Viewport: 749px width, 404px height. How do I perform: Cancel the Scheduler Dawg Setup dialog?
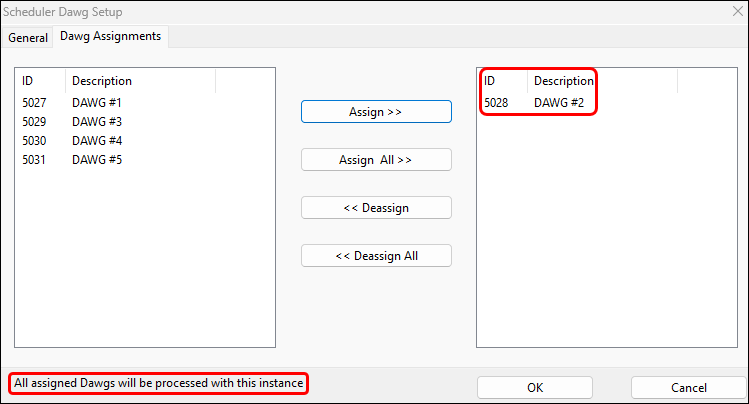(x=689, y=388)
